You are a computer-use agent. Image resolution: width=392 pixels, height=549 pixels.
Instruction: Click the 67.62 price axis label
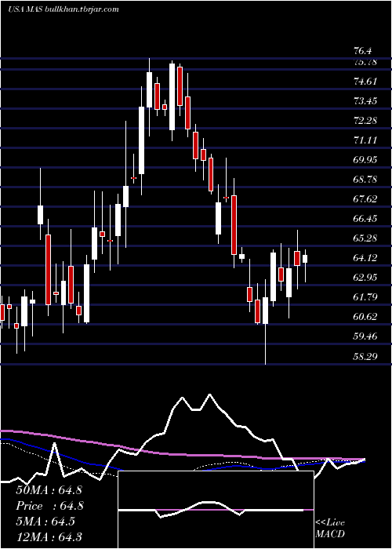(x=365, y=199)
